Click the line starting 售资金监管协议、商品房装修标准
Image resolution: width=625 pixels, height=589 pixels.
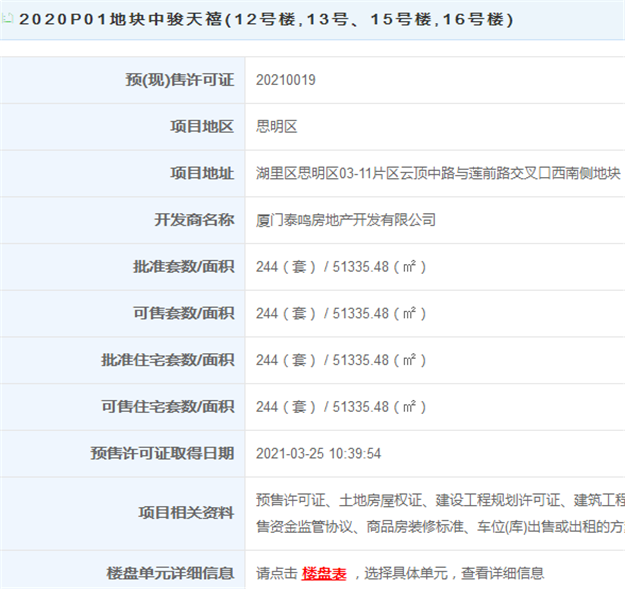point(440,527)
